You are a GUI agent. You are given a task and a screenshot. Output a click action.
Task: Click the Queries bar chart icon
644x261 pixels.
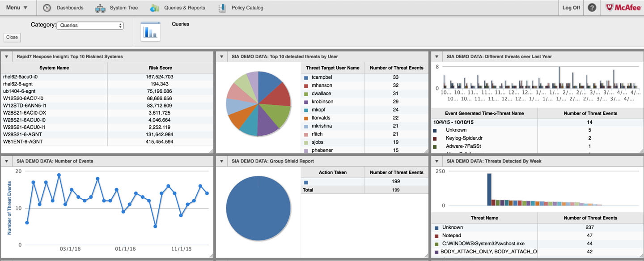[x=150, y=31]
